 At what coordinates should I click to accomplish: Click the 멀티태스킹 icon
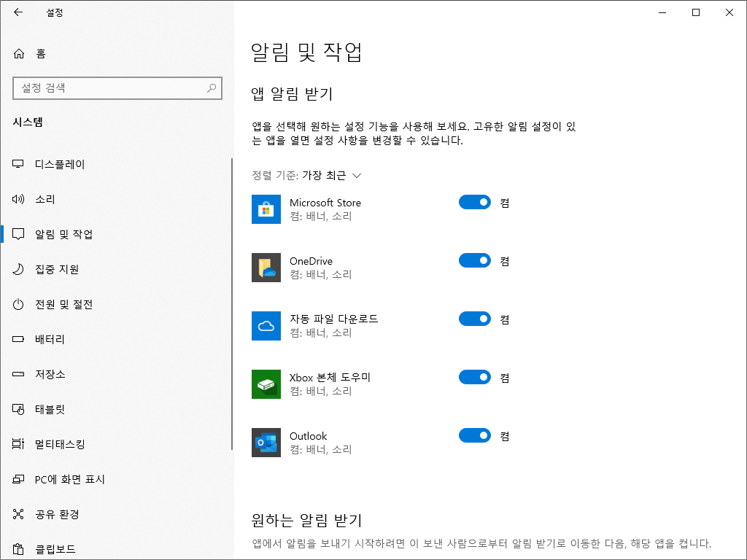[18, 444]
